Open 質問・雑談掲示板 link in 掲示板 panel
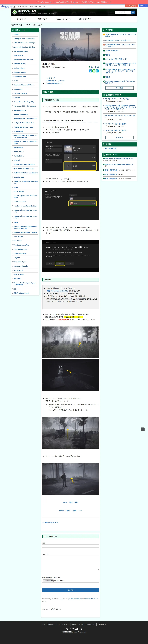Image resolution: width=148 pixels, height=644 pixels. (x=110, y=148)
